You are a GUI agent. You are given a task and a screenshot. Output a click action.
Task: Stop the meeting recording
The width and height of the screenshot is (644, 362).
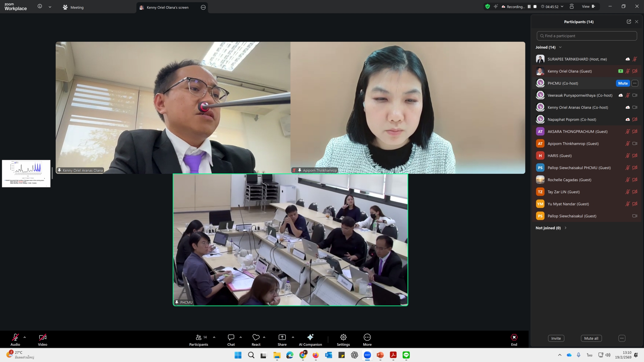point(535,7)
